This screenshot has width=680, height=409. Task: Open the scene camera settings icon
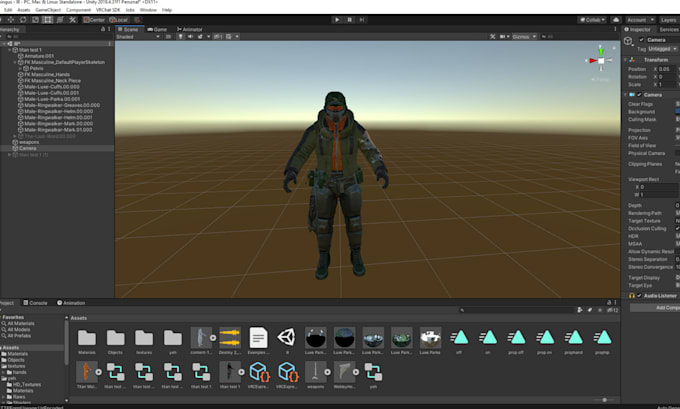(x=503, y=37)
